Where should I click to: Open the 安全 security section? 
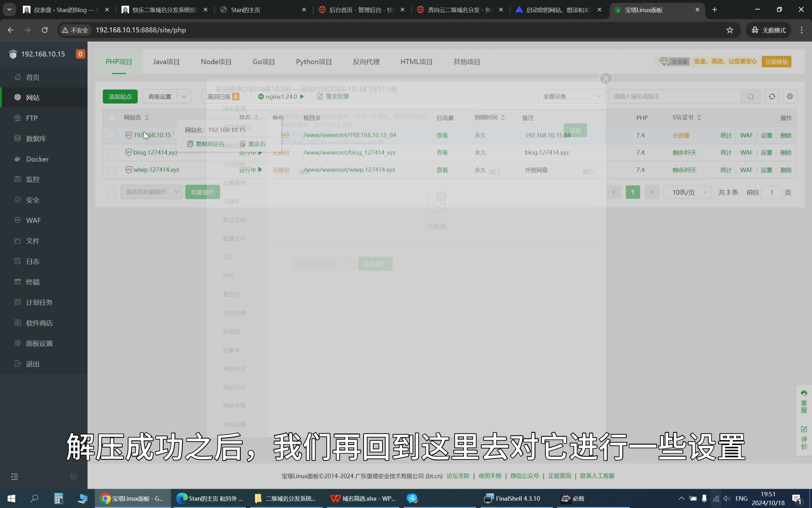tap(33, 200)
